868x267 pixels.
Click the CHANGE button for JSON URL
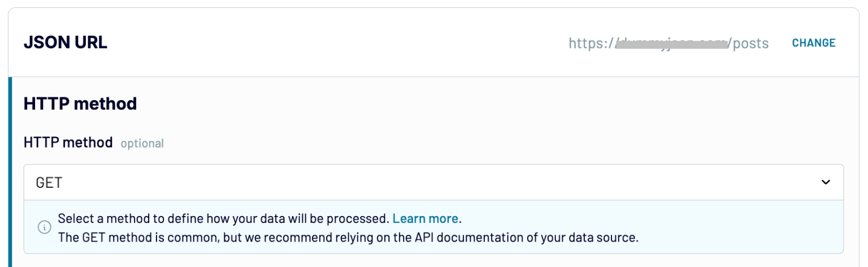pos(813,43)
